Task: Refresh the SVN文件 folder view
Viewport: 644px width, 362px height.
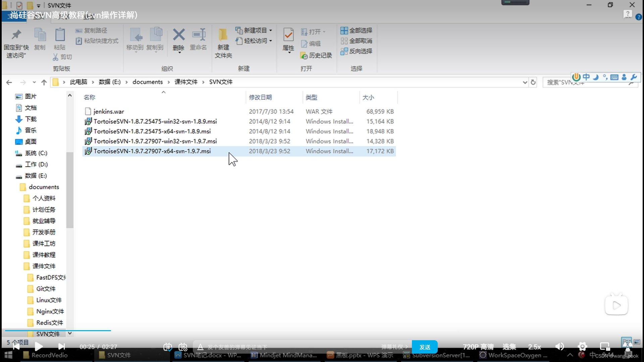Action: point(533,82)
